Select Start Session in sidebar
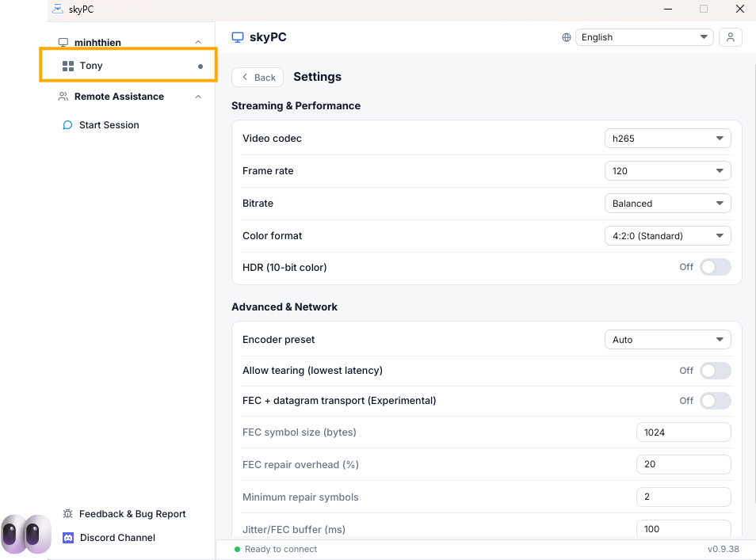This screenshot has height=560, width=756. pyautogui.click(x=109, y=125)
